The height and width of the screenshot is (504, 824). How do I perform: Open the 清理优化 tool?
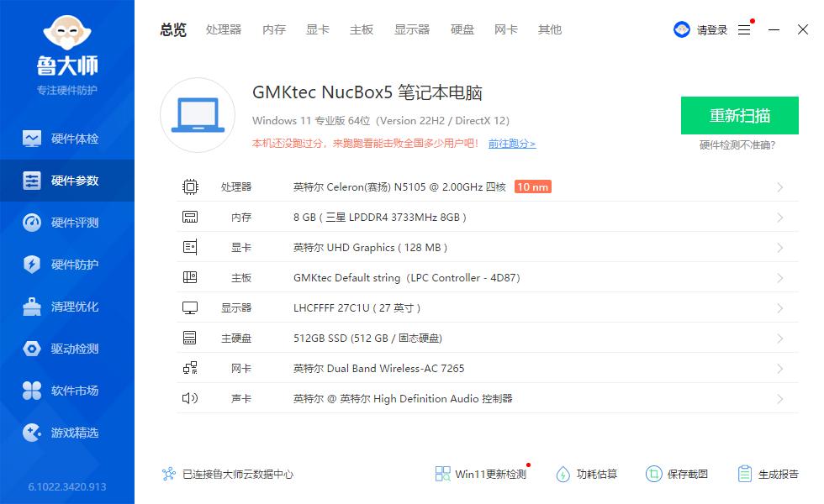[67, 306]
